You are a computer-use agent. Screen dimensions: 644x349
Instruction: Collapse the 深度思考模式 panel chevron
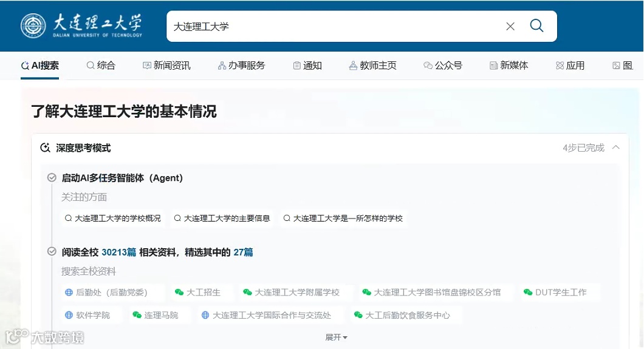pos(615,147)
